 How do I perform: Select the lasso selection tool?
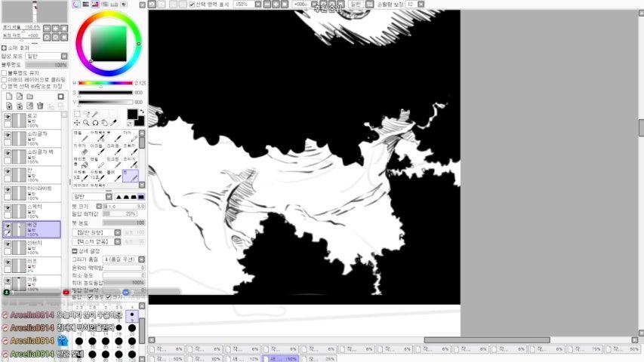[x=86, y=114]
